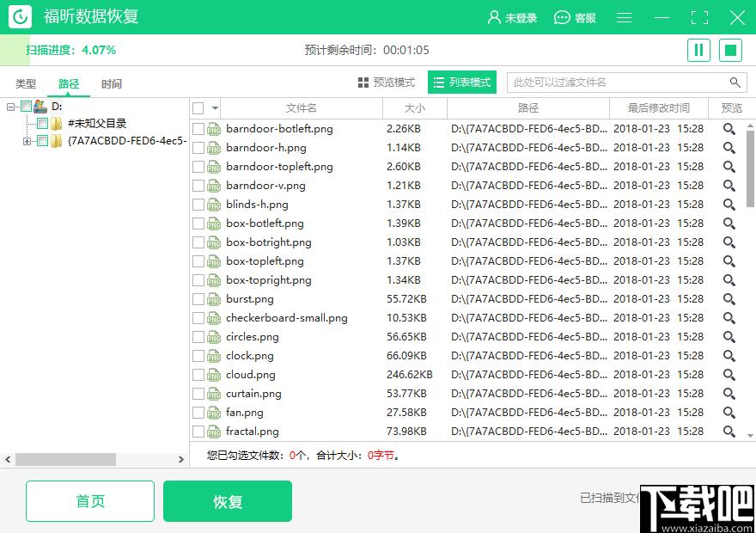Preview fan.png with magnifier icon
Viewport: 756px width, 533px height.
(x=729, y=413)
